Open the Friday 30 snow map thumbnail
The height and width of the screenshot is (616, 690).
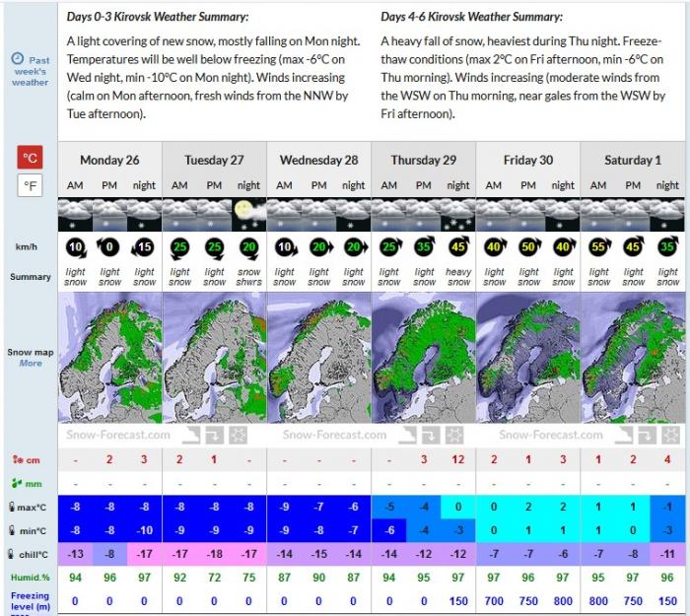(528, 357)
